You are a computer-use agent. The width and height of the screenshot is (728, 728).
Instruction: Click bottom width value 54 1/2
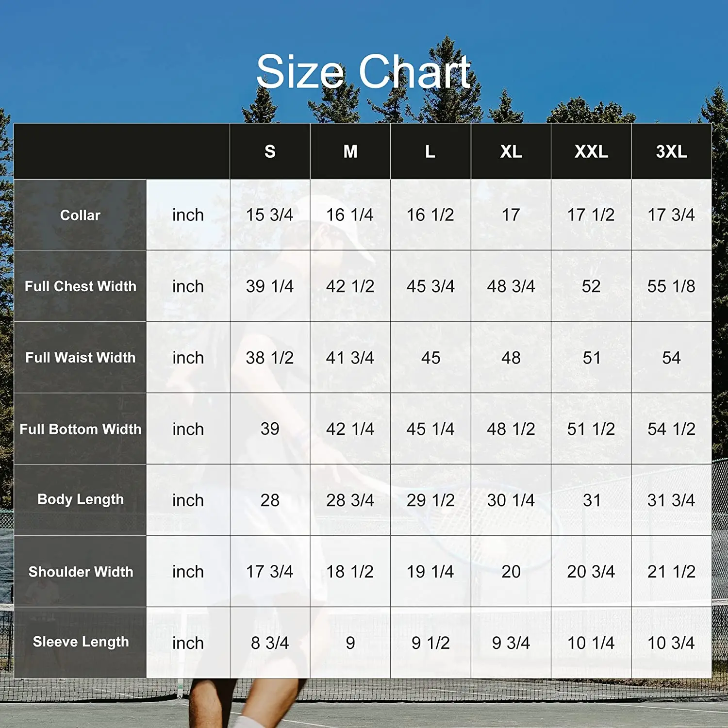(672, 429)
